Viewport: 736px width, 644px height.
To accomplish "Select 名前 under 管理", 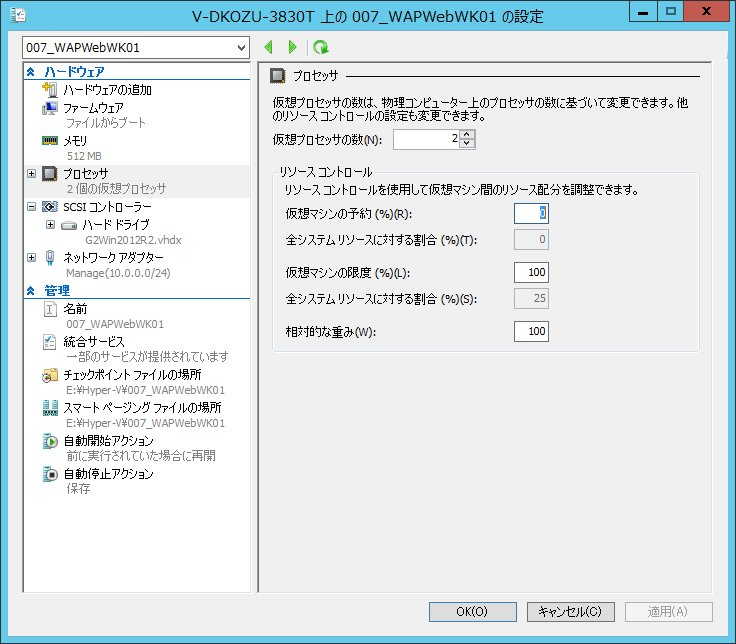I will (x=75, y=309).
